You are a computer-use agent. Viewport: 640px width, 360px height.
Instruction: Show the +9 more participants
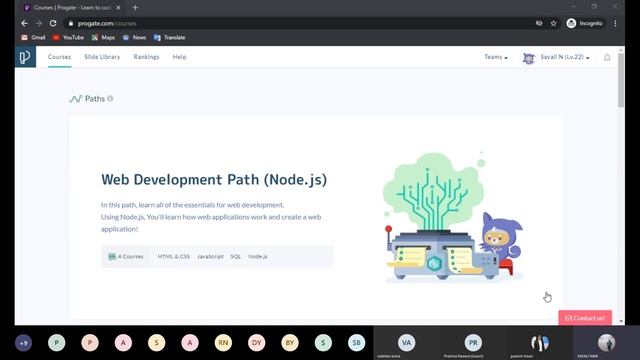click(x=23, y=343)
